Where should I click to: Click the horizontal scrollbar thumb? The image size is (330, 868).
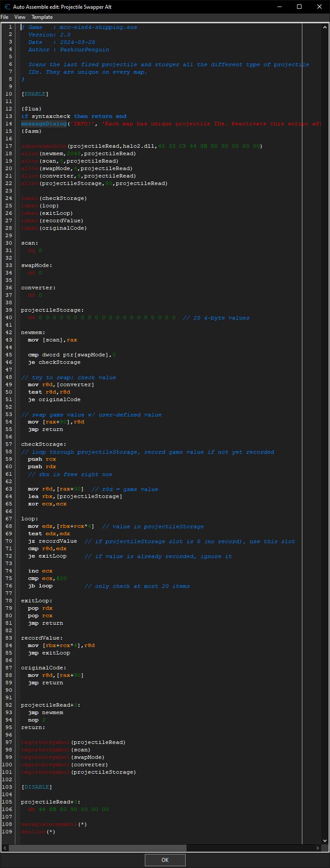coord(97,848)
